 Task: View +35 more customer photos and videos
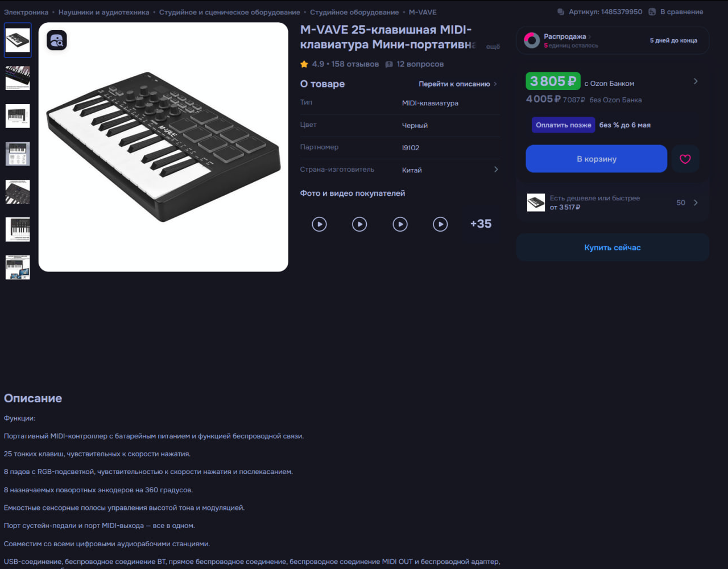pyautogui.click(x=481, y=224)
